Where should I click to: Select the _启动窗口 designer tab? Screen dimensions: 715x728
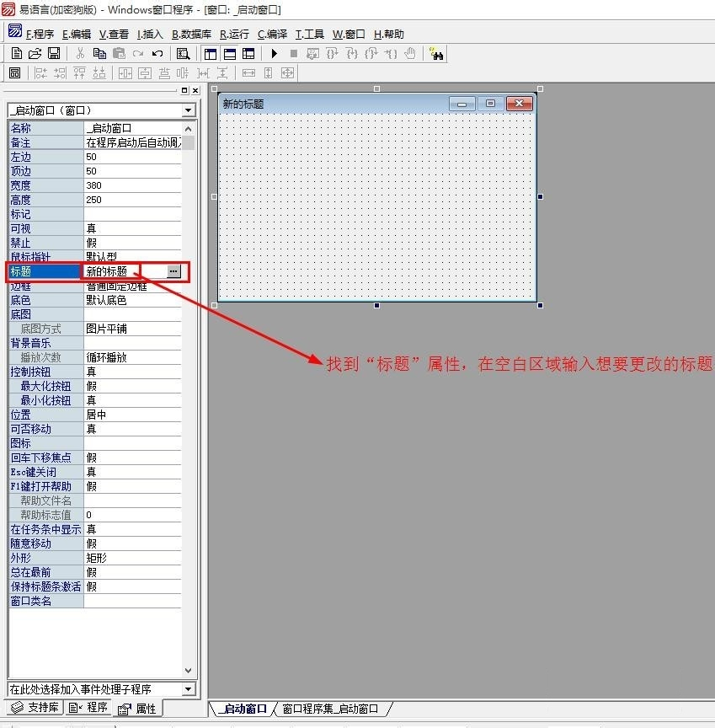(x=243, y=709)
